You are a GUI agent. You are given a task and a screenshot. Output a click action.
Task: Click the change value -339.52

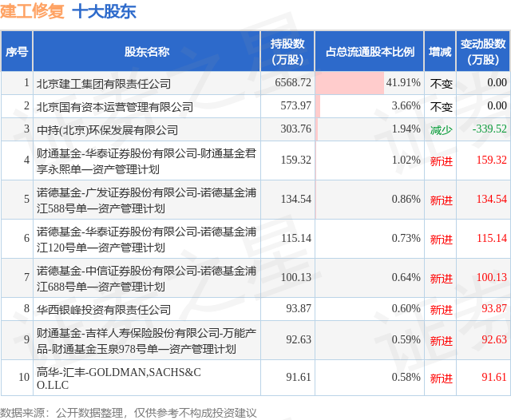tap(489, 129)
